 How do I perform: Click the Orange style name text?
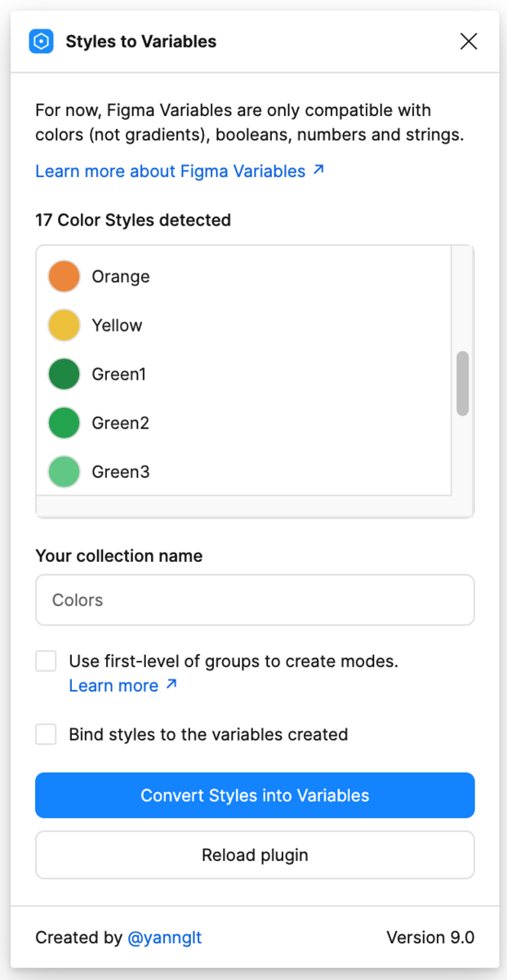click(x=121, y=277)
